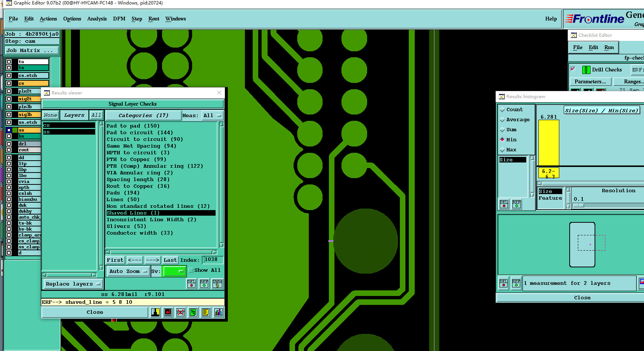644x351 pixels.
Task: Click the Job Matrix button
Action: [x=32, y=51]
